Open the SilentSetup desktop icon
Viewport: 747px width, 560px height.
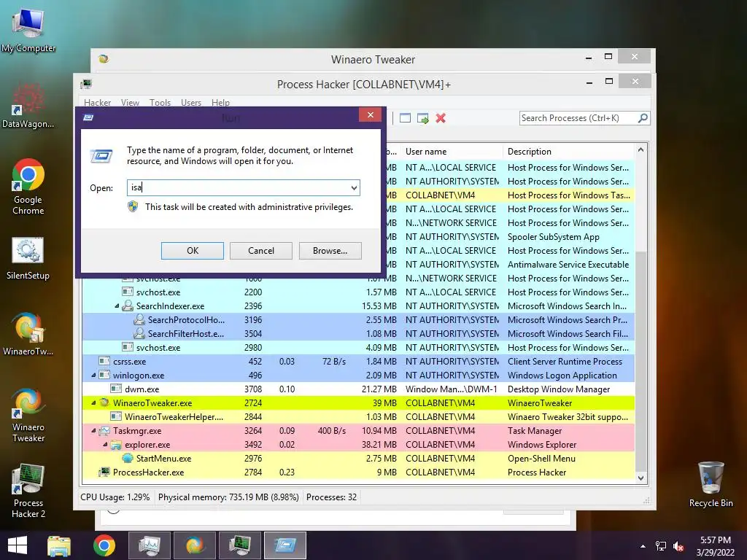(x=28, y=258)
